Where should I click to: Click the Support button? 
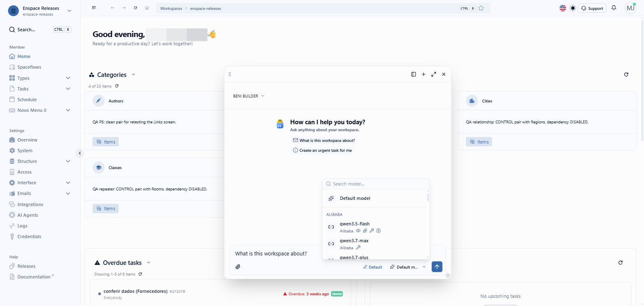[592, 8]
